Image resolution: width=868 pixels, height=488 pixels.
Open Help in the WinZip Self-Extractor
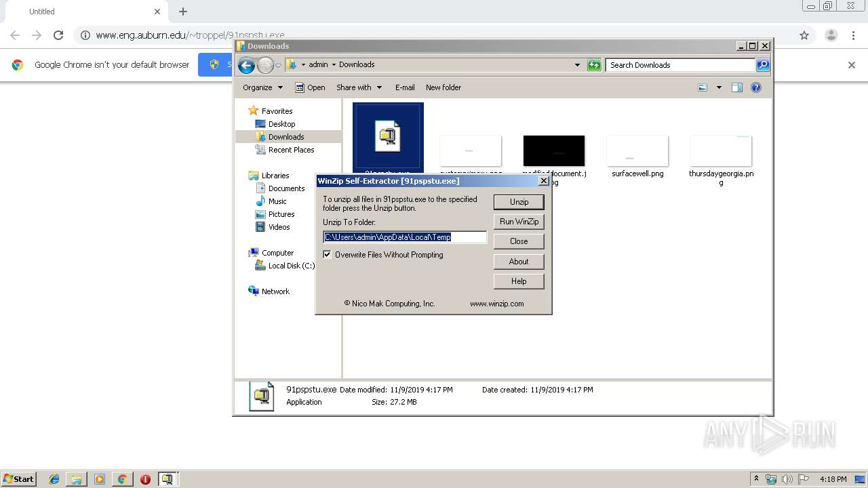click(x=519, y=281)
